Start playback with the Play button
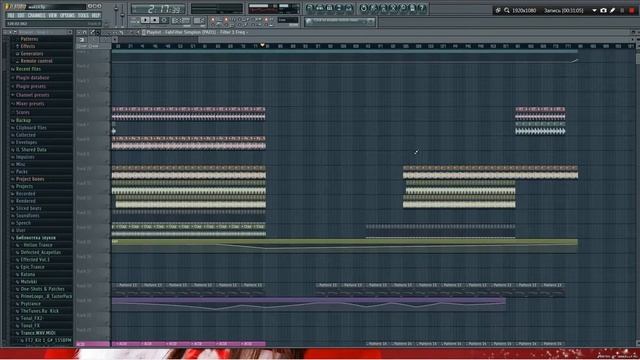Image resolution: width=640 pixels, height=360 pixels. pos(145,20)
